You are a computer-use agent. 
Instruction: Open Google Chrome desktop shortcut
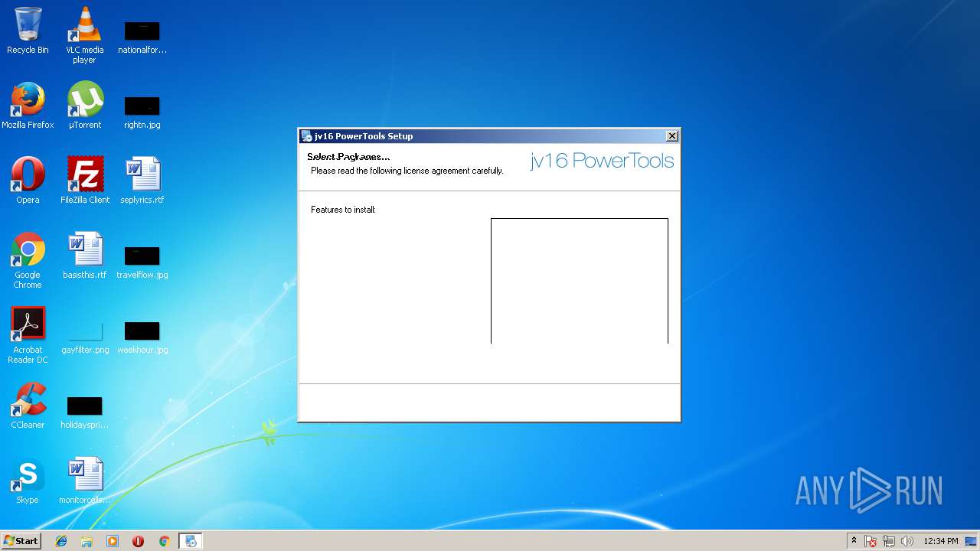(28, 260)
